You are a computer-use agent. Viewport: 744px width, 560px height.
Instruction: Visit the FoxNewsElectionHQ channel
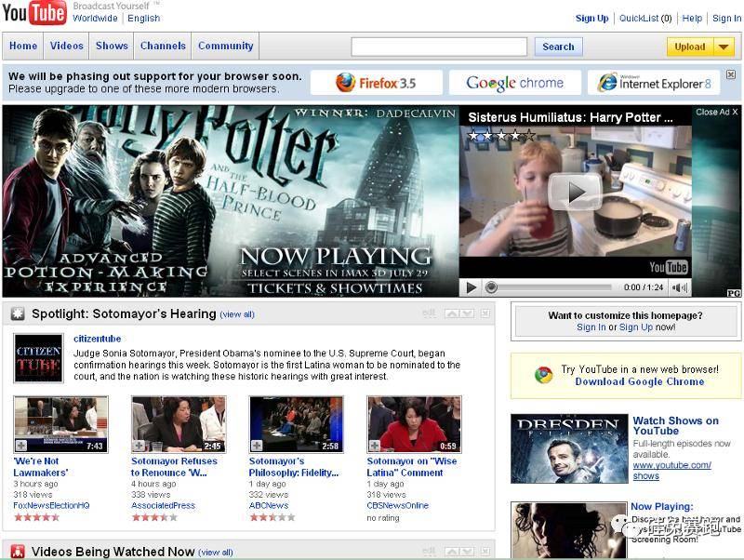51,505
